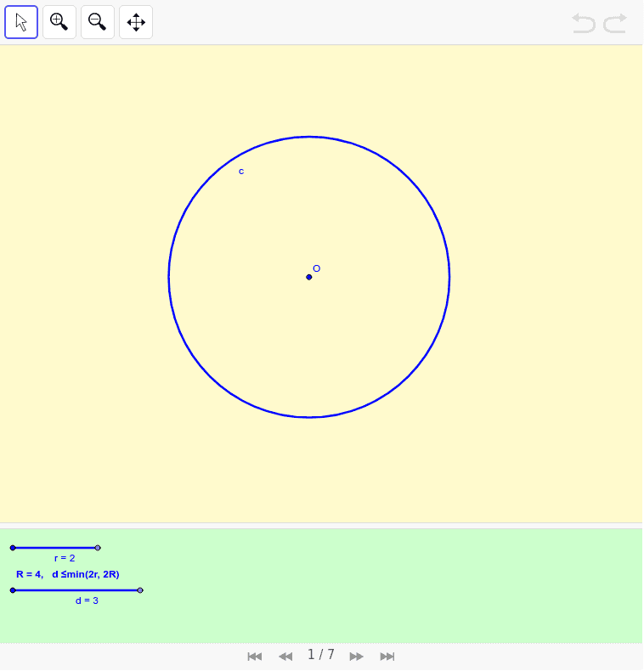Click the Redo arrow

click(x=615, y=23)
